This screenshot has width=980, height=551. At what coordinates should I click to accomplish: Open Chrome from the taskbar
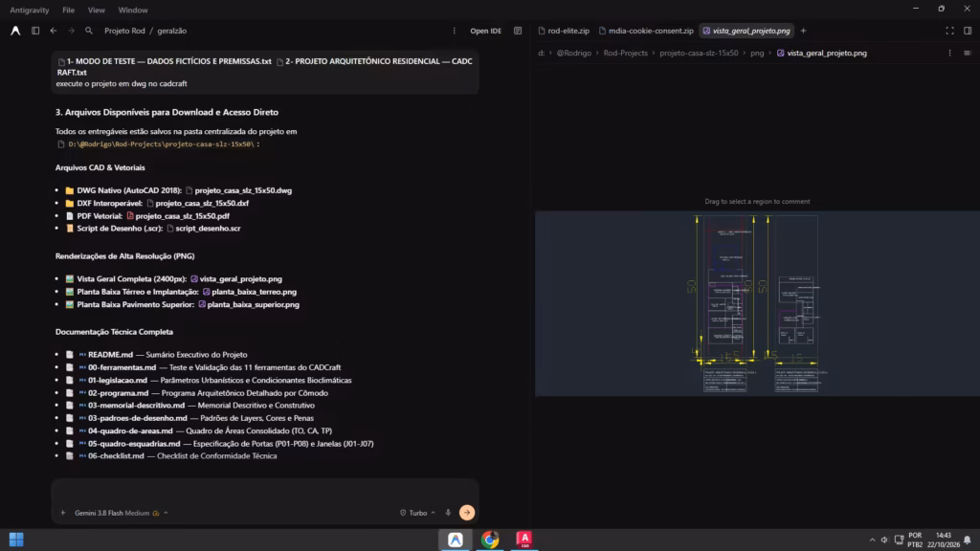pos(490,540)
